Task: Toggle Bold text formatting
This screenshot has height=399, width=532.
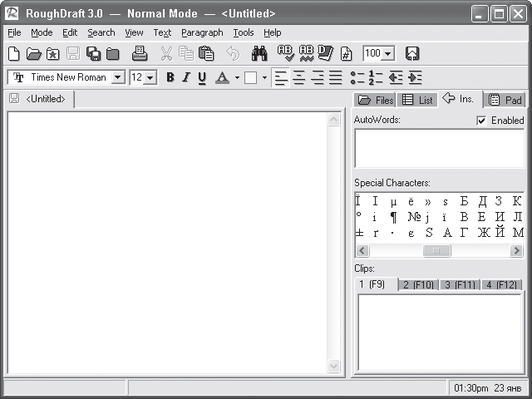Action: [170, 77]
